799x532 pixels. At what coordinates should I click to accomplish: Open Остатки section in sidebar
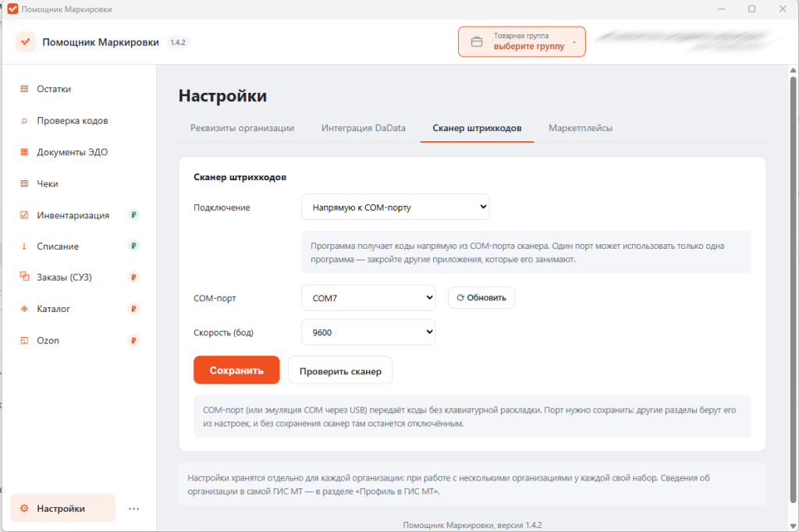tap(78, 89)
